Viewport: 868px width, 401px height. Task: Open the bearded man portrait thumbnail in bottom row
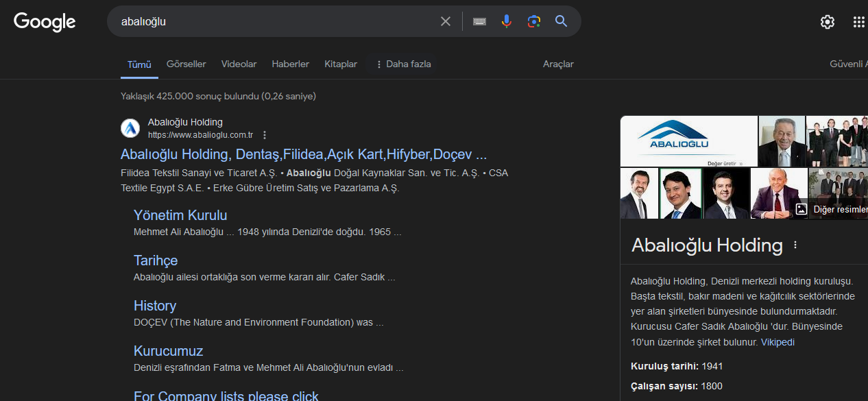[639, 193]
